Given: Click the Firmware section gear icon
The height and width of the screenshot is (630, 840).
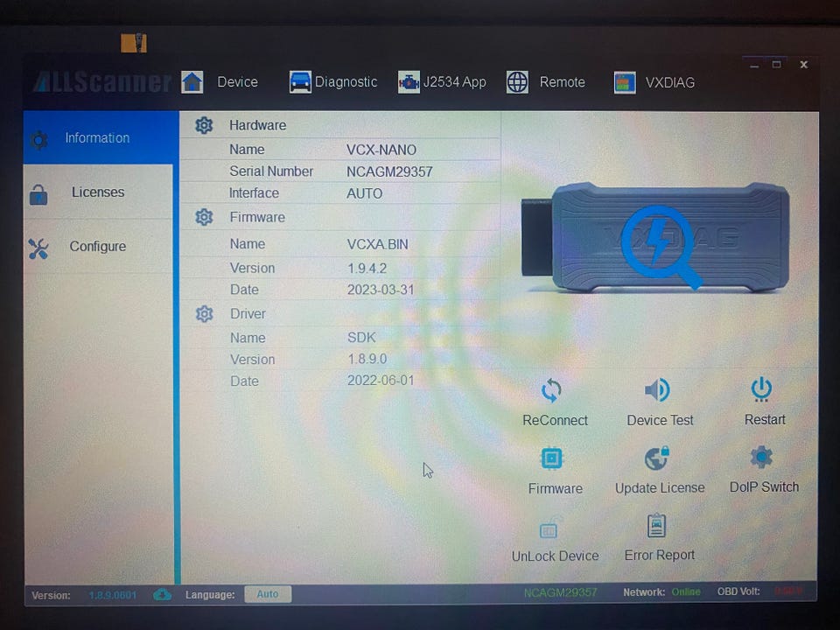Looking at the screenshot, I should tap(204, 217).
